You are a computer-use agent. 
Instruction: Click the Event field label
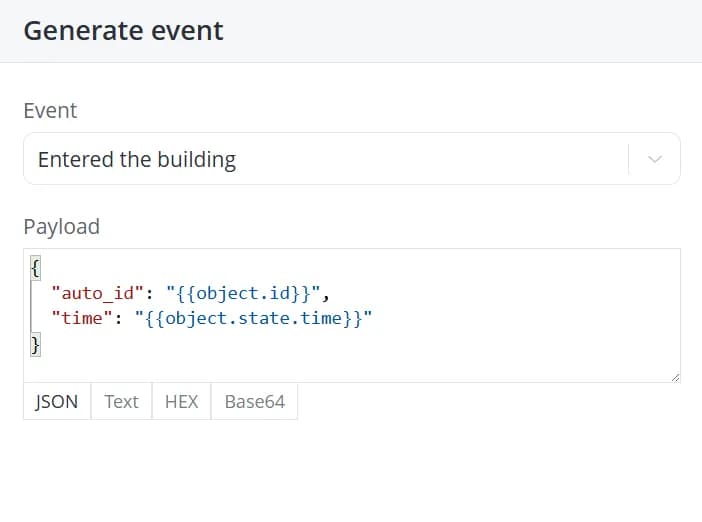click(x=51, y=111)
